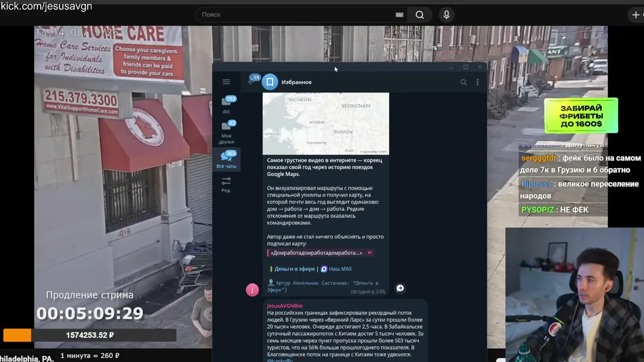
Task: Click the 1 минута = 260 ₽ rate text
Action: 90,356
